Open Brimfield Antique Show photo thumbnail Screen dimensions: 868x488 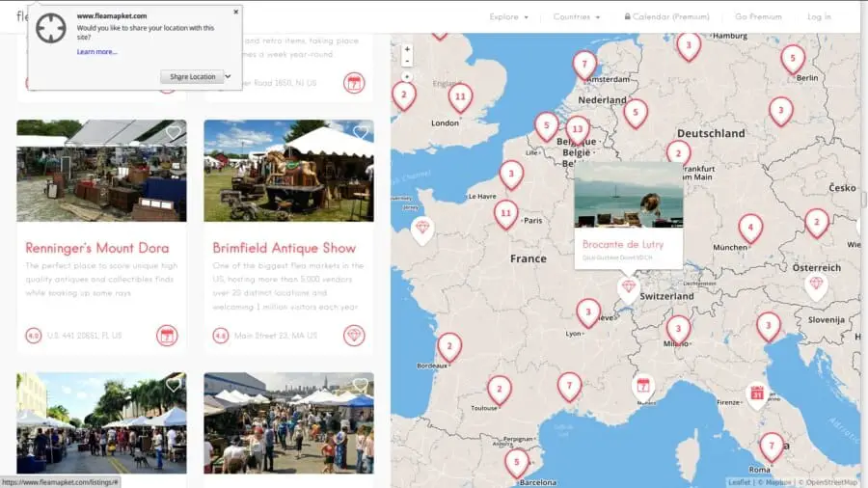click(288, 171)
